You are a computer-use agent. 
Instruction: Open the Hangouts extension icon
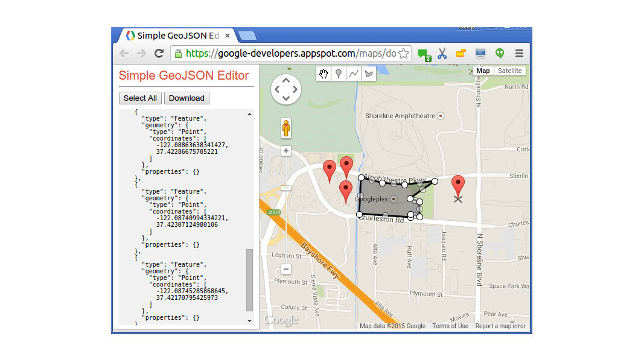tap(499, 54)
